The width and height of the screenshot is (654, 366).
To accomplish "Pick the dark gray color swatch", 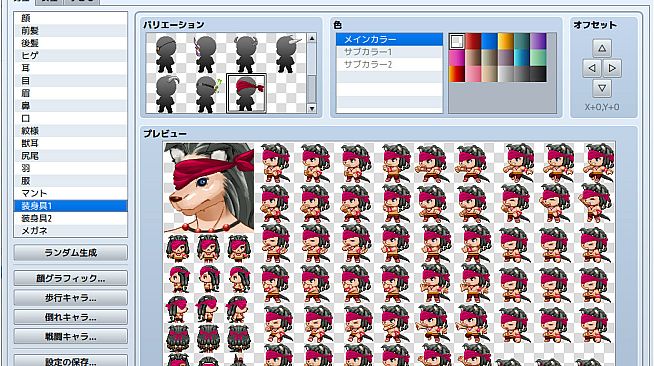I will point(522,74).
